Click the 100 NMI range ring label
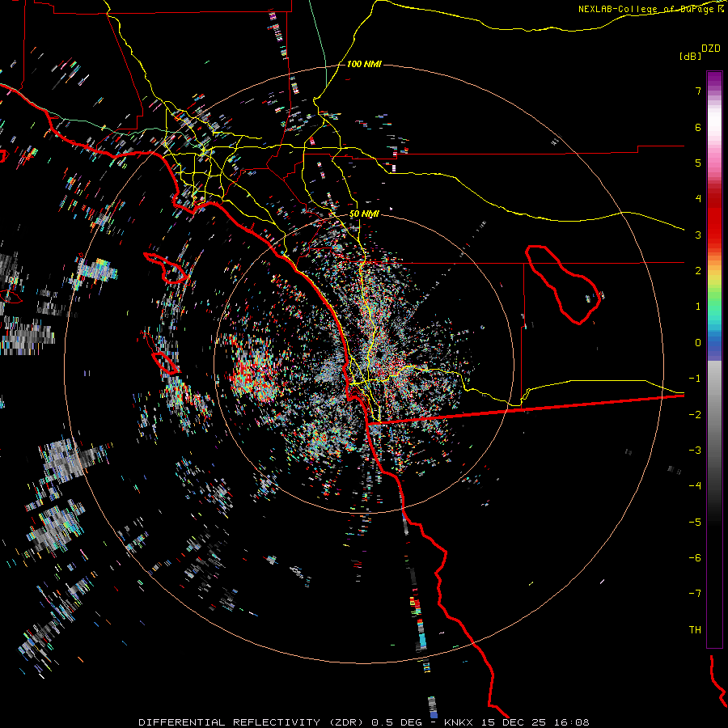This screenshot has width=728, height=728. click(364, 64)
